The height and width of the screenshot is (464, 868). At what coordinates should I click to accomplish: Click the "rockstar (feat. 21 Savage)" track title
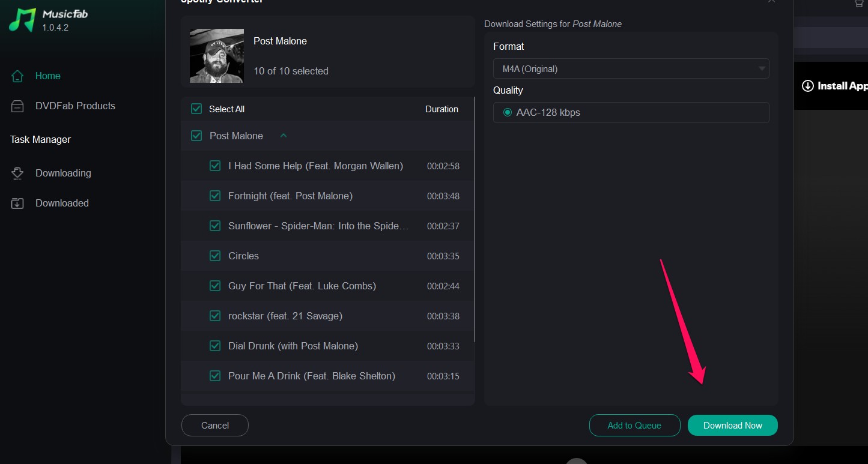pyautogui.click(x=285, y=316)
